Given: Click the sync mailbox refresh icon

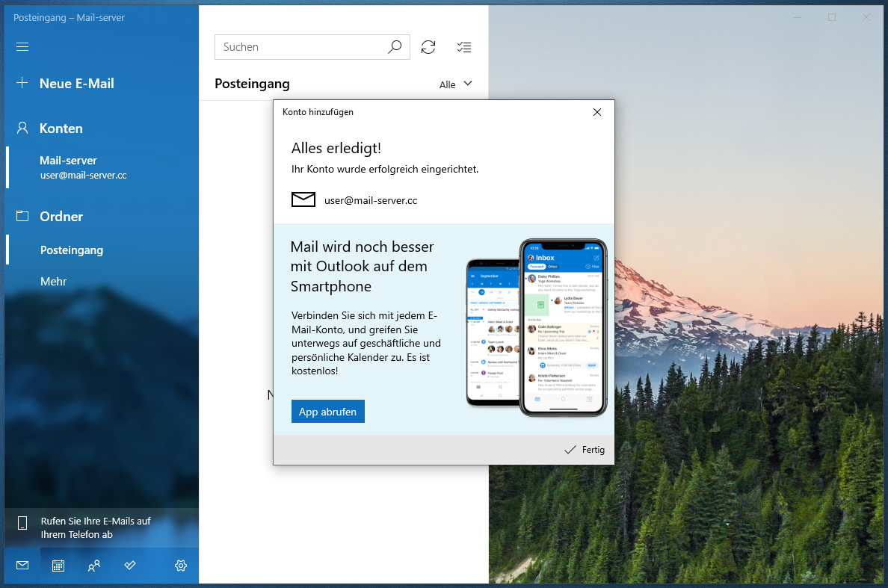Looking at the screenshot, I should click(428, 47).
